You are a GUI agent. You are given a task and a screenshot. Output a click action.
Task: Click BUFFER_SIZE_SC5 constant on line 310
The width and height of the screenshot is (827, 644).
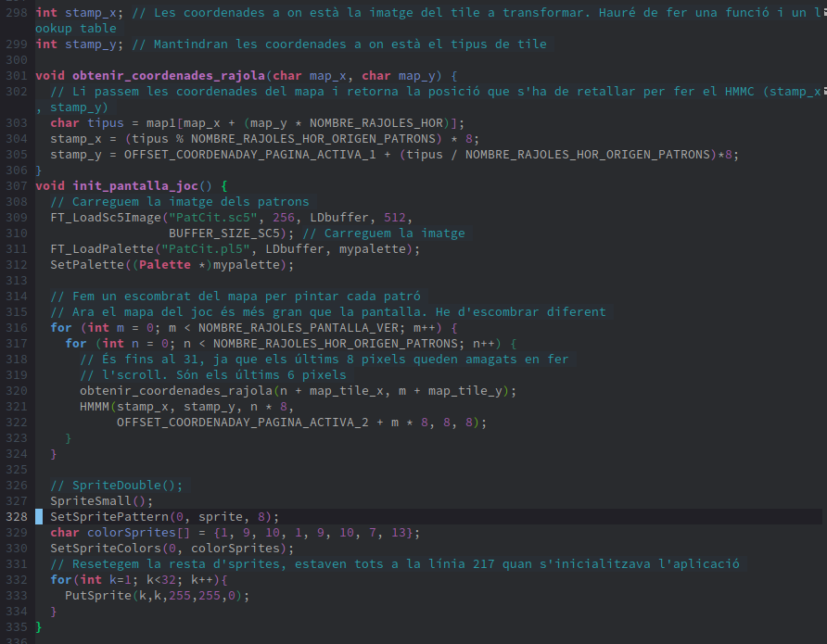point(224,234)
